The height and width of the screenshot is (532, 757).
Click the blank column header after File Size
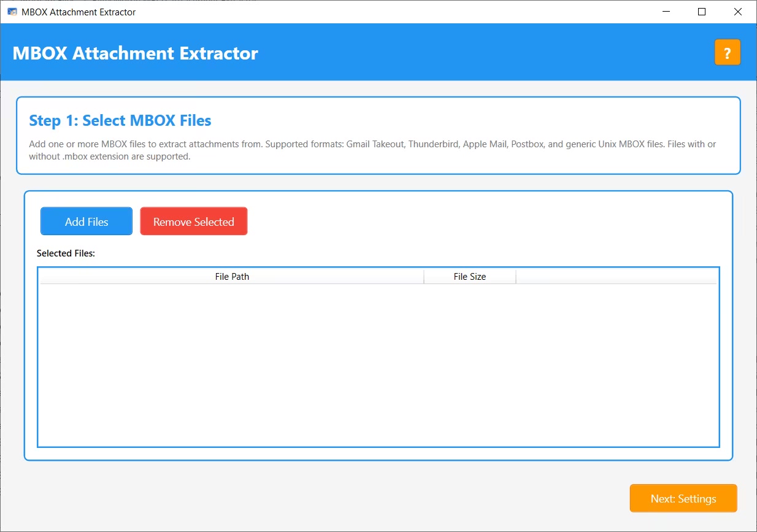[x=615, y=277]
